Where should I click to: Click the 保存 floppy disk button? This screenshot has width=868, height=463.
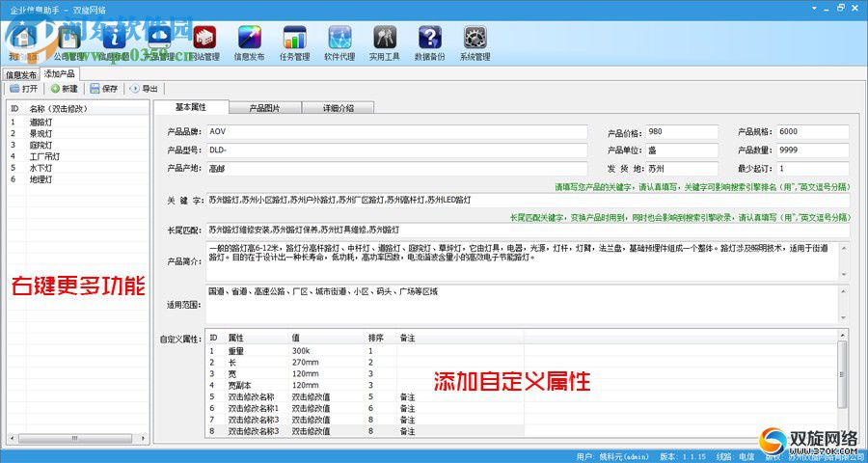pyautogui.click(x=104, y=89)
